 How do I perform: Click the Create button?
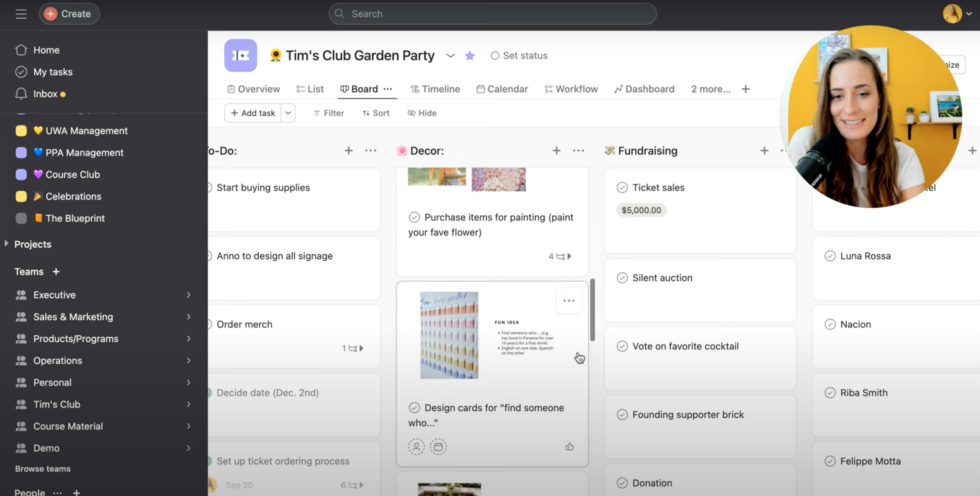[x=69, y=14]
